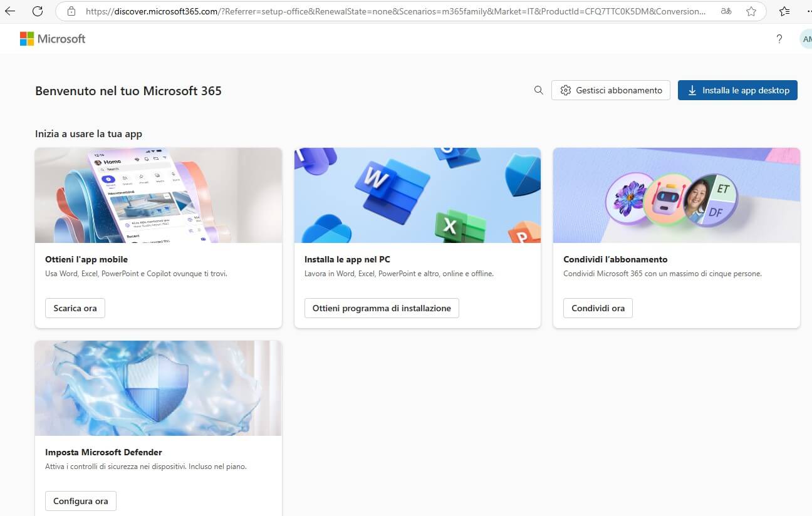Click Configura ora for Defender
This screenshot has height=516, width=812.
coord(81,501)
